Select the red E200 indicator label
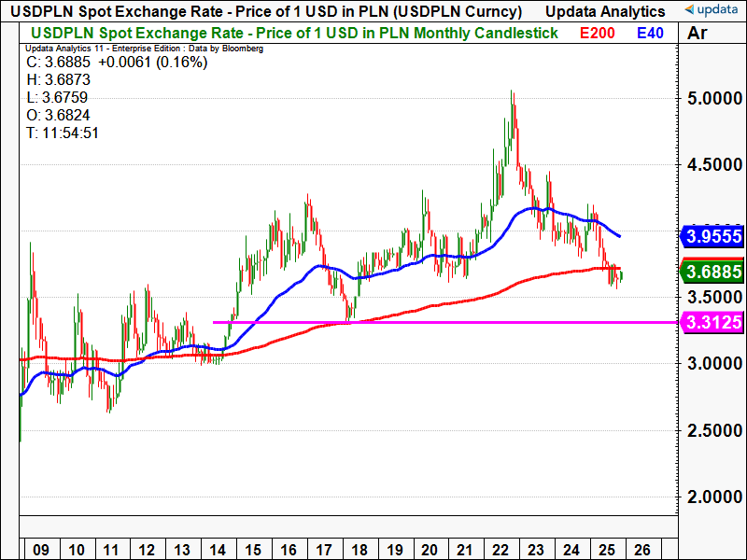The width and height of the screenshot is (747, 560). (598, 34)
